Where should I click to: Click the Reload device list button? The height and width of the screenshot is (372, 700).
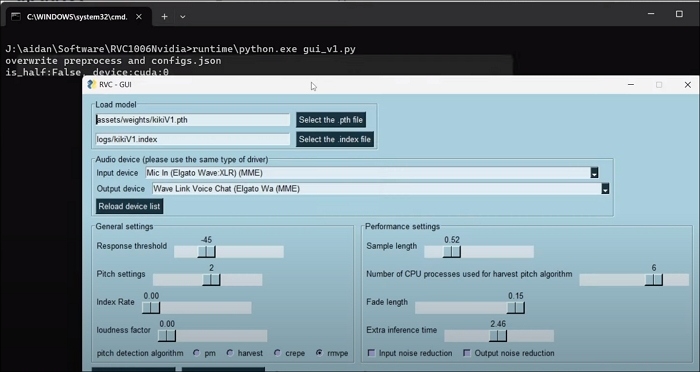point(129,206)
